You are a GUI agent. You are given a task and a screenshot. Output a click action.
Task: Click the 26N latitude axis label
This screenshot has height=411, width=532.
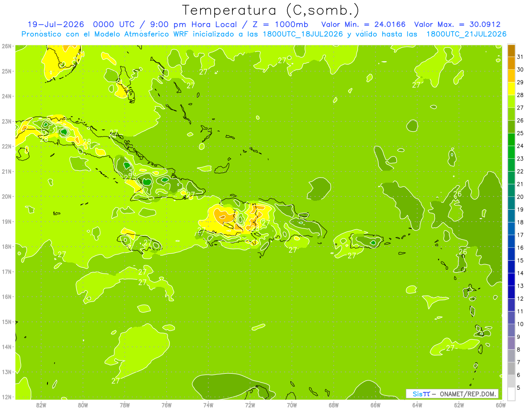(x=6, y=46)
